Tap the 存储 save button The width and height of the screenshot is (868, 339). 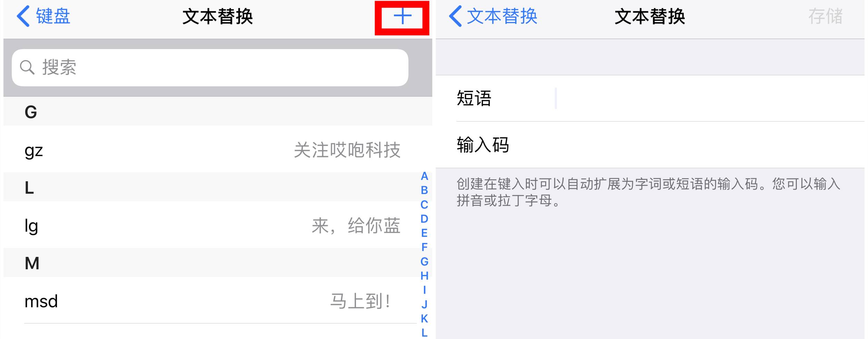[x=825, y=17]
